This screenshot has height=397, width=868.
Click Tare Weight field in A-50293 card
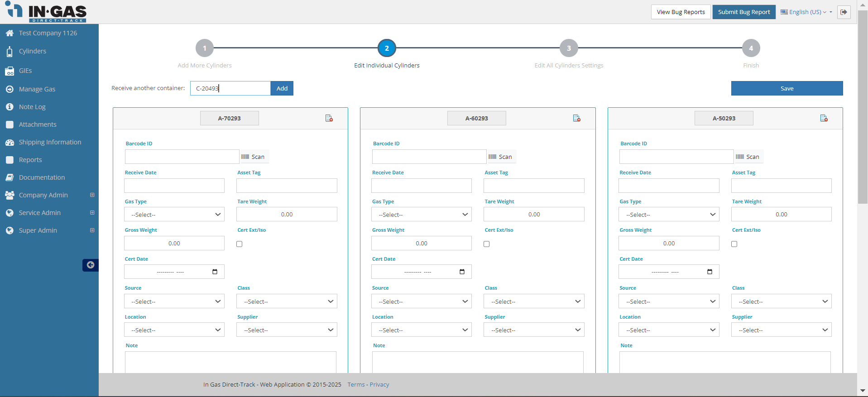(x=781, y=215)
